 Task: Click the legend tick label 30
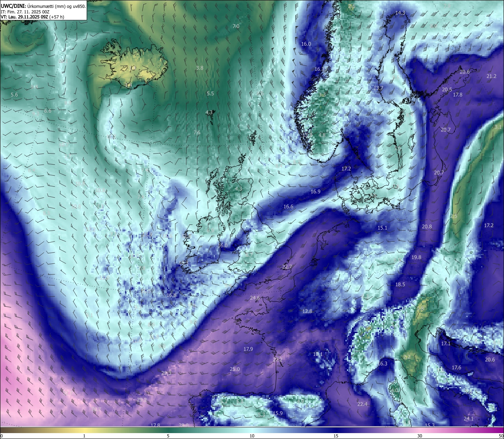(x=420, y=436)
